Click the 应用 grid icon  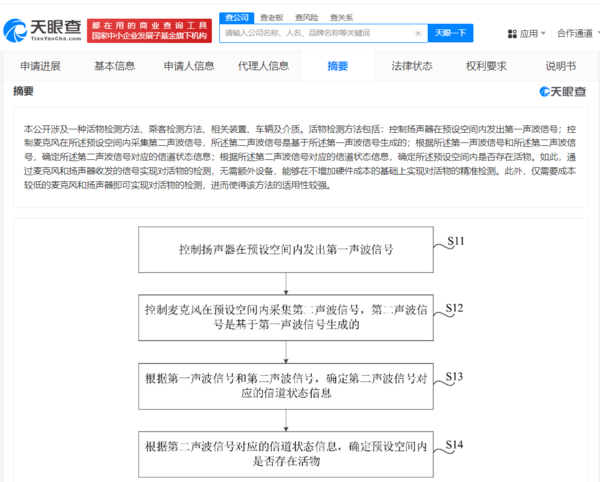point(512,33)
